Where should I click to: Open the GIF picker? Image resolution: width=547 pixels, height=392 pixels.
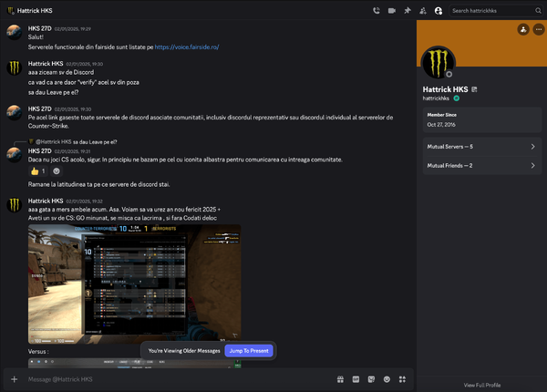356,379
